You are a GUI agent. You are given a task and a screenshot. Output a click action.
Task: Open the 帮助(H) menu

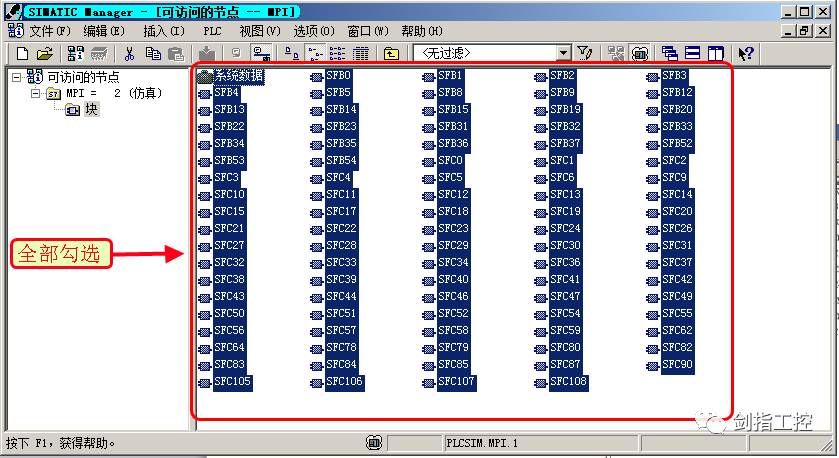(x=422, y=31)
